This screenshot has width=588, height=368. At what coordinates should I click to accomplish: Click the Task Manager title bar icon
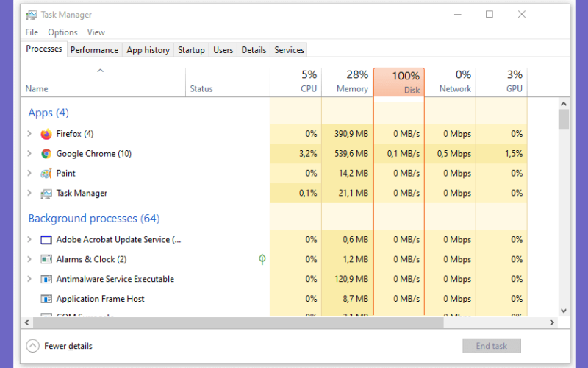pyautogui.click(x=32, y=15)
